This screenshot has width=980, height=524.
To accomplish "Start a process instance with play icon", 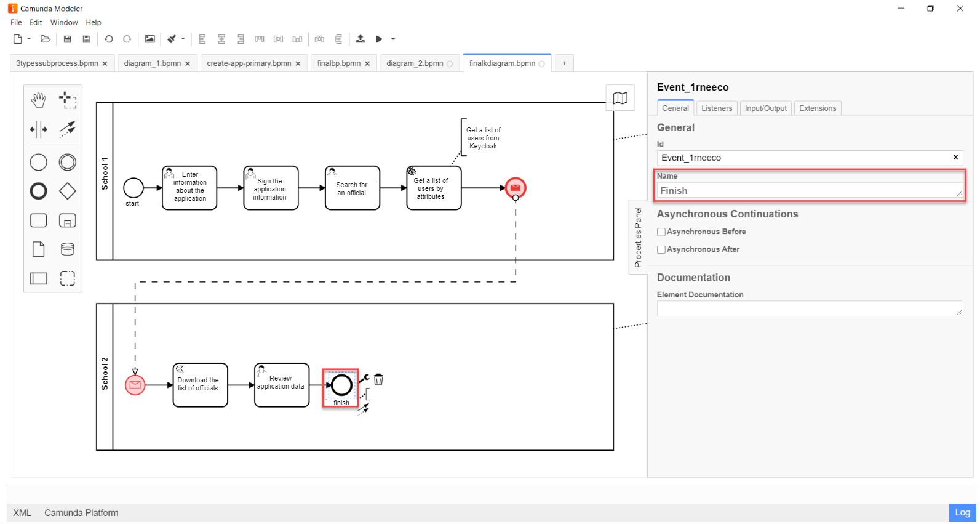I will [379, 39].
